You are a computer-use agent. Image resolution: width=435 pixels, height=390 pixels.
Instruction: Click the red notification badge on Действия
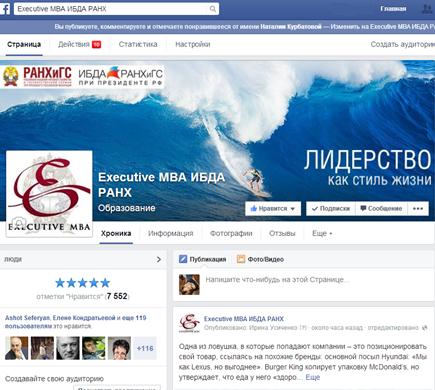97,44
